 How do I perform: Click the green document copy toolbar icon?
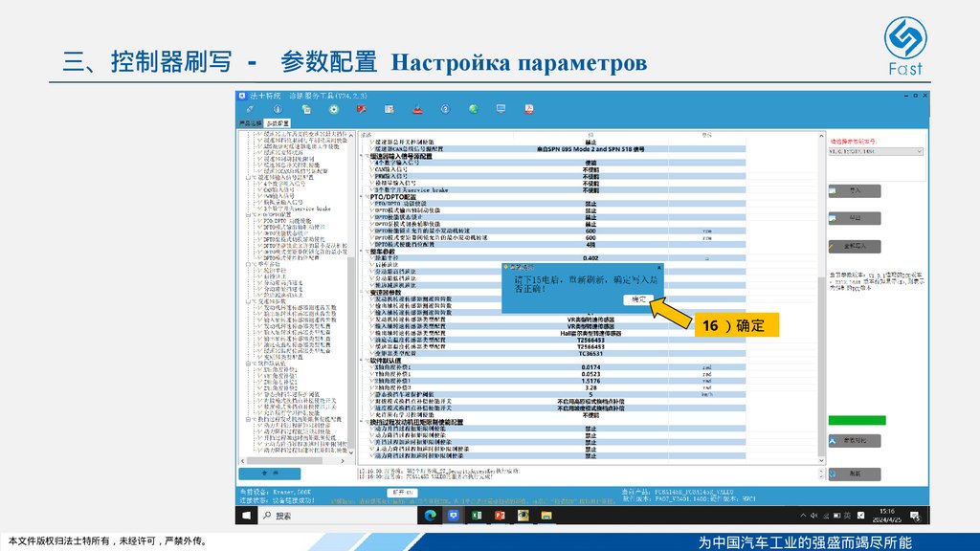pyautogui.click(x=306, y=109)
